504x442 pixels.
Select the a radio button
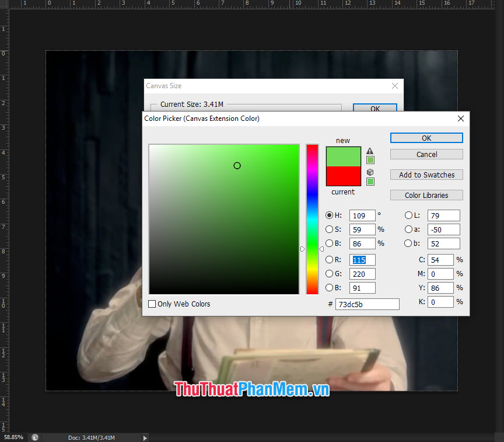pyautogui.click(x=408, y=229)
